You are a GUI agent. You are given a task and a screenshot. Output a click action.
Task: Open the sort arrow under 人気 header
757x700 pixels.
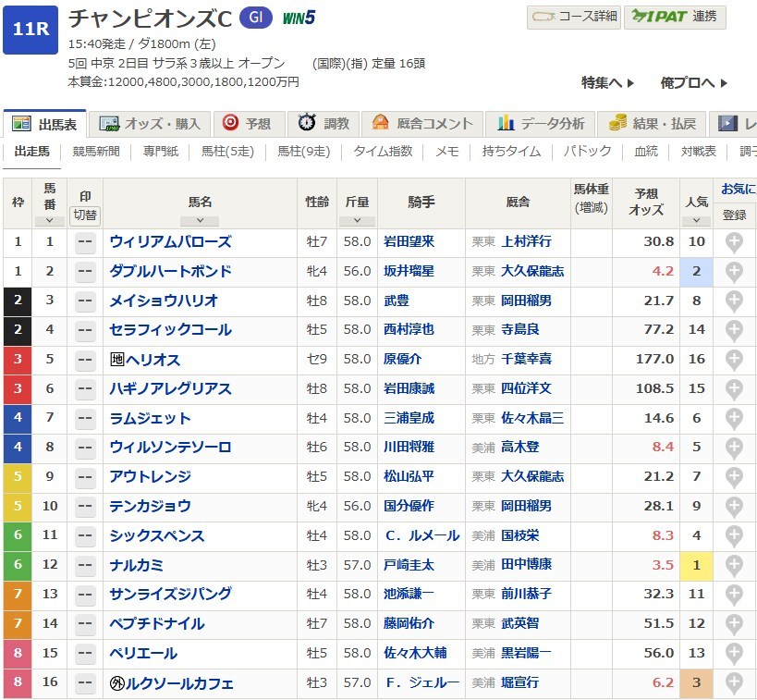click(x=695, y=221)
